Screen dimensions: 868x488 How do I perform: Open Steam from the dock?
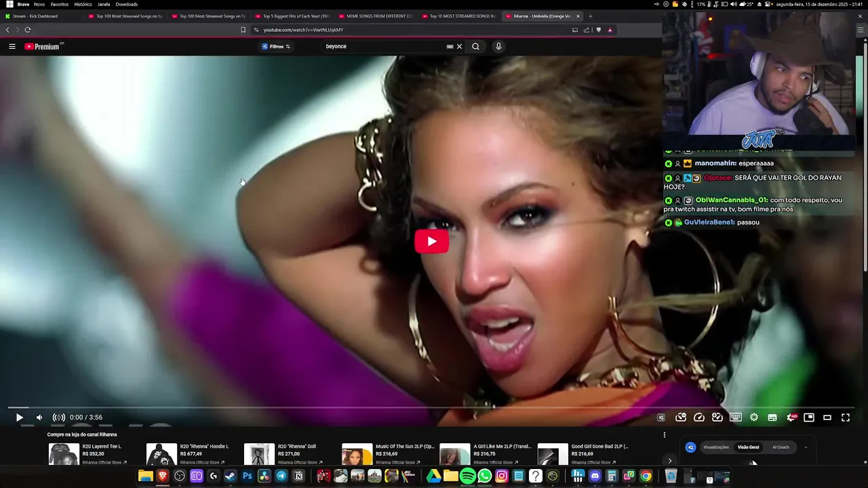pos(231,476)
